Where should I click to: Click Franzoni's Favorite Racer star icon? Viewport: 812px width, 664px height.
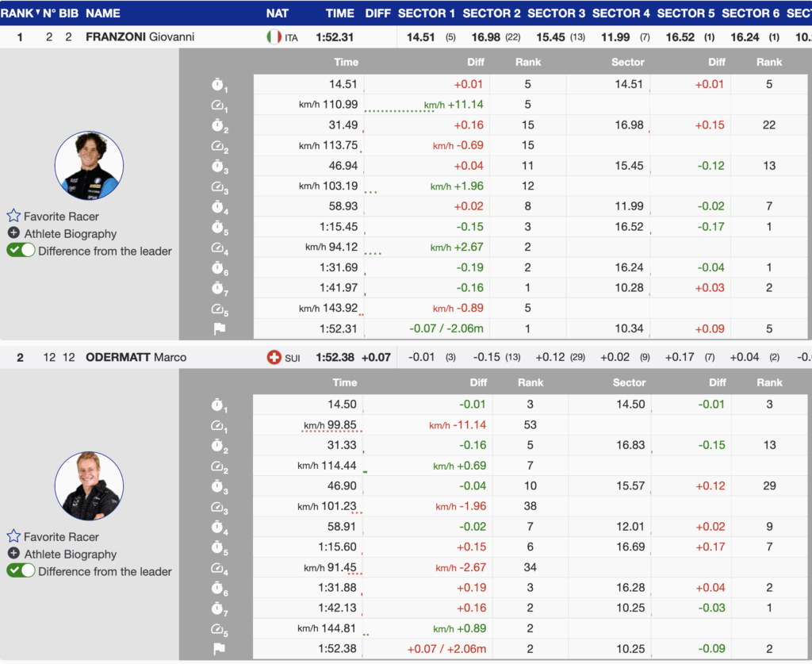pos(13,216)
